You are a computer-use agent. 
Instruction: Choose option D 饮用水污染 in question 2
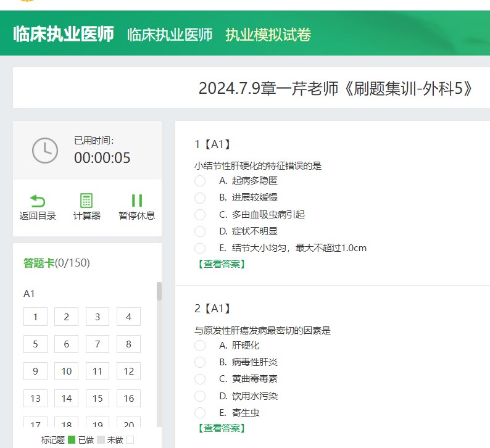pyautogui.click(x=200, y=396)
